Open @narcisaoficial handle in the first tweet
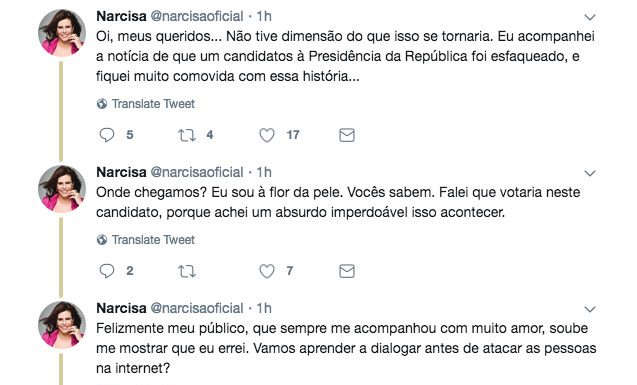The image size is (637, 385). pyautogui.click(x=197, y=16)
